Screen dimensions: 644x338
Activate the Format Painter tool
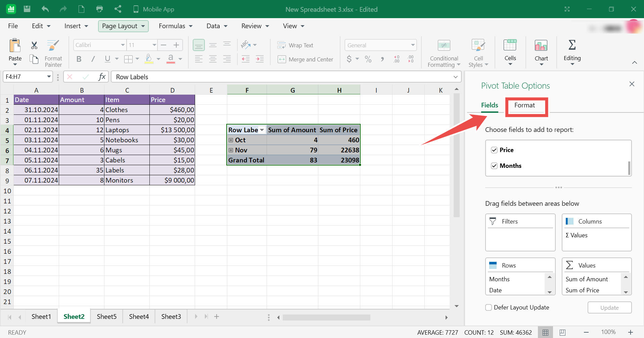53,53
